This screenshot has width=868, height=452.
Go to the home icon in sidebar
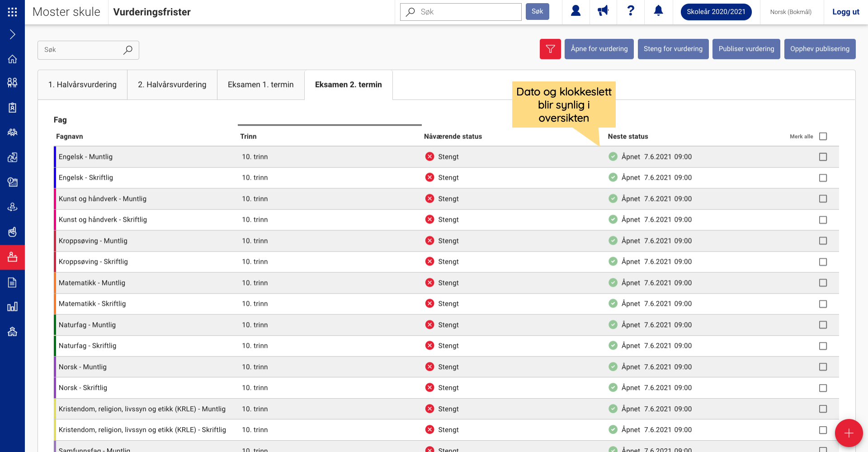(12, 59)
